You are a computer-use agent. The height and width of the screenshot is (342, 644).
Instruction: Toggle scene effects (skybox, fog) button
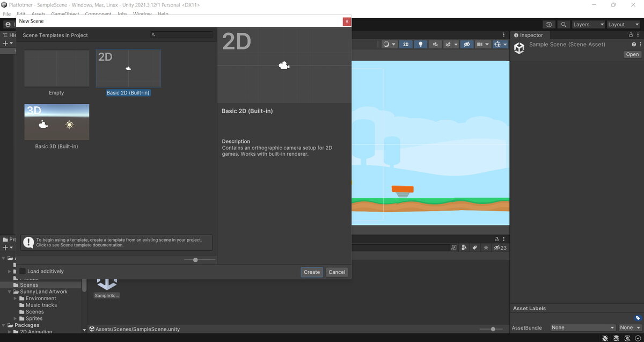(x=448, y=45)
